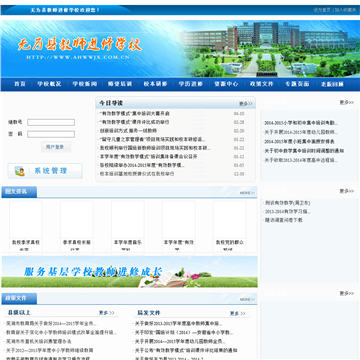Open 关于2012—2013学年度中小学教师继续教育
The width and height of the screenshot is (360, 360).
[50, 350]
